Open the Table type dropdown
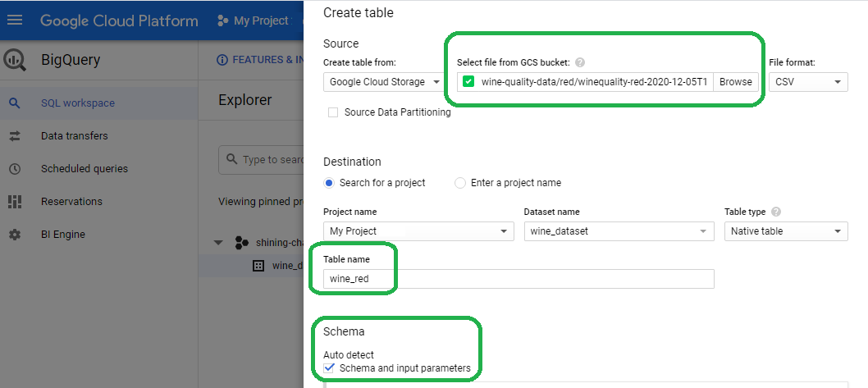This screenshot has width=868, height=388. click(786, 231)
